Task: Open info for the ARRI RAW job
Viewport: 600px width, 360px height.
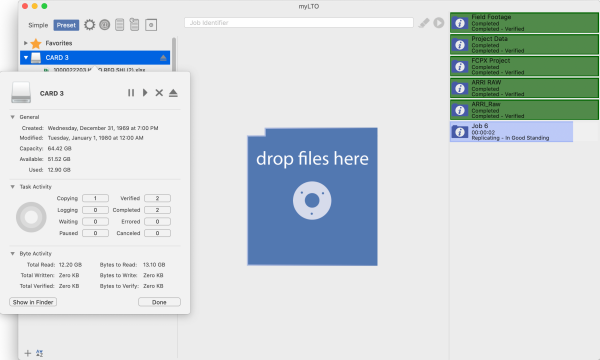Action: click(x=460, y=88)
